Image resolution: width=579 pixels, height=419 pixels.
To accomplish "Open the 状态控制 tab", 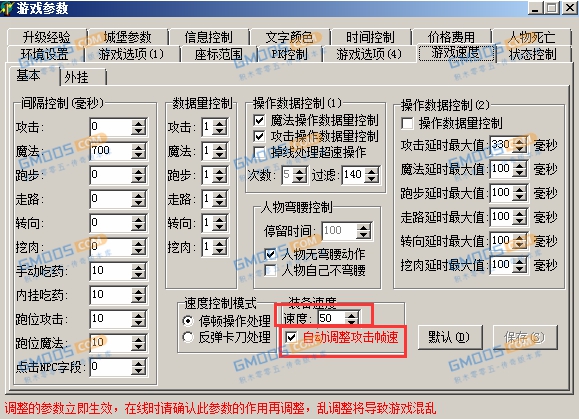I will [532, 54].
